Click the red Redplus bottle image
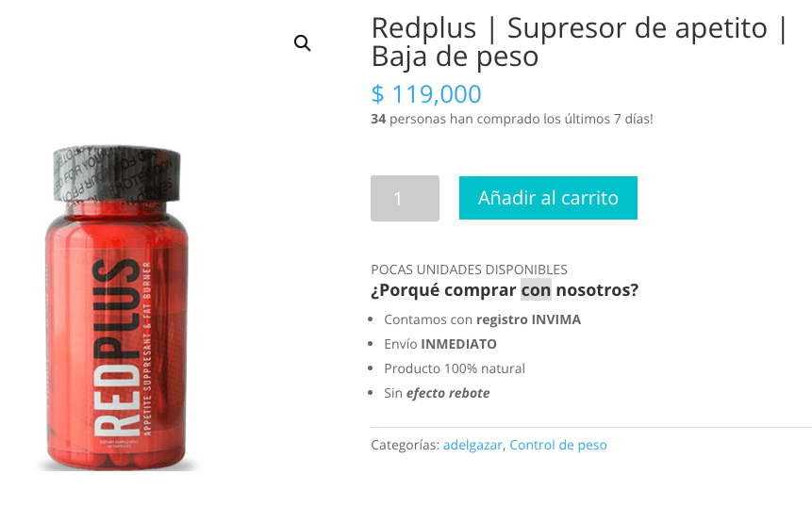The image size is (812, 507). pyautogui.click(x=117, y=308)
